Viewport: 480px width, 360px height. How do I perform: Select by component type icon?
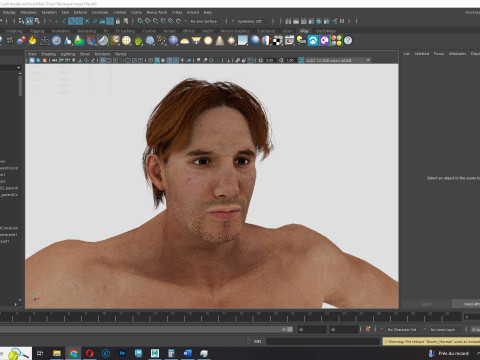(x=37, y=21)
